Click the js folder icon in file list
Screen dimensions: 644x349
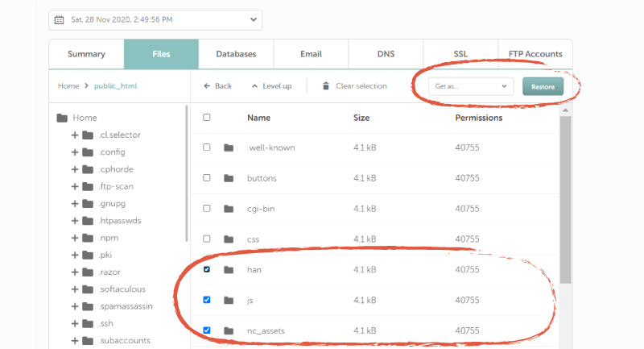229,300
